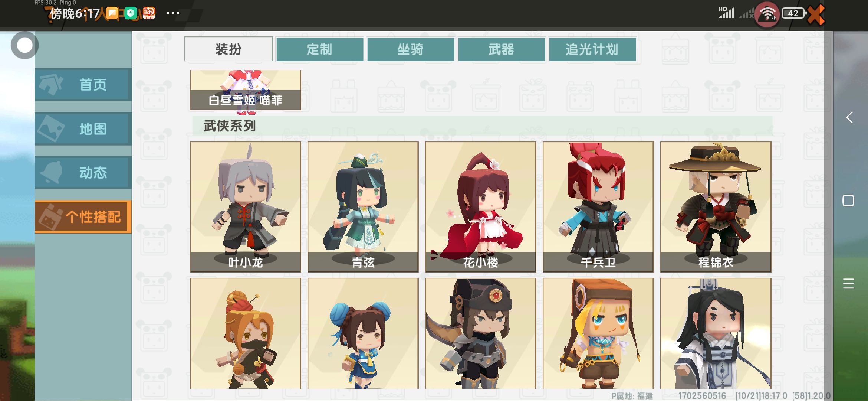Select the 程锦衣 character skin
This screenshot has width=868, height=401.
(716, 207)
